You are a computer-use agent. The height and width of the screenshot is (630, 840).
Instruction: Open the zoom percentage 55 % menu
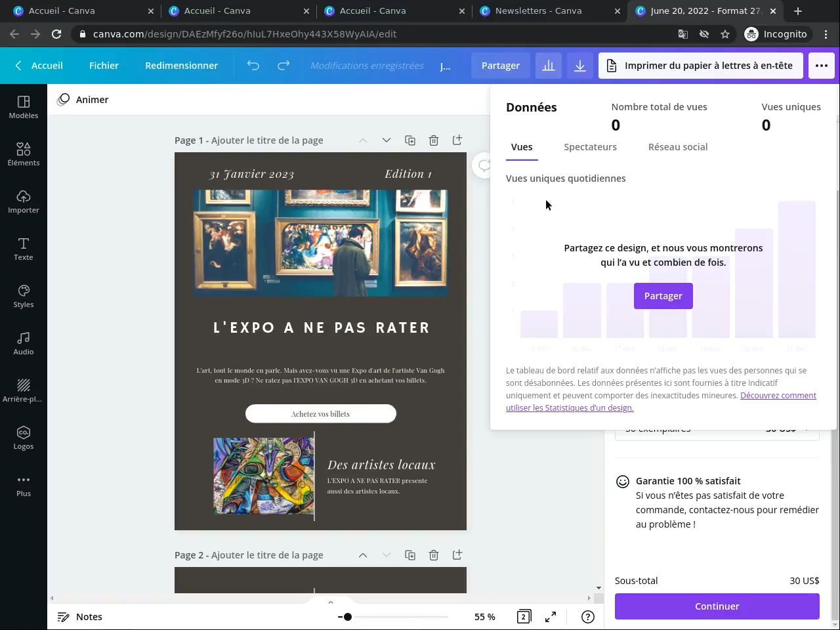[x=485, y=617]
